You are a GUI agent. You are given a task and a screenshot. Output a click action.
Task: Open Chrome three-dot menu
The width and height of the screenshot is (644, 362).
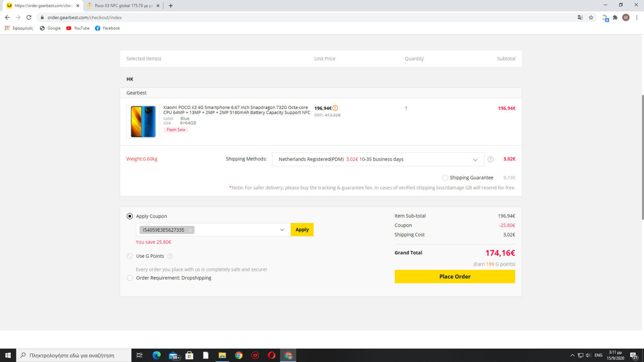click(x=637, y=17)
